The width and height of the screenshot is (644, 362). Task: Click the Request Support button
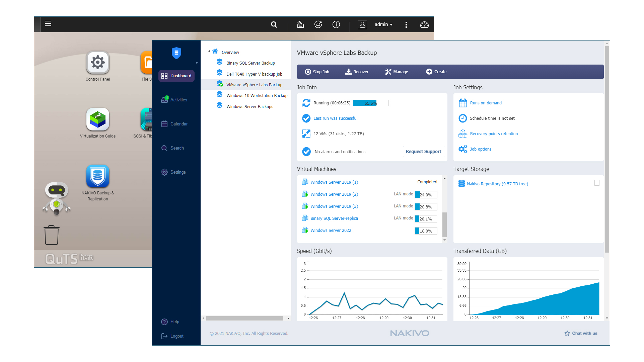pyautogui.click(x=423, y=151)
